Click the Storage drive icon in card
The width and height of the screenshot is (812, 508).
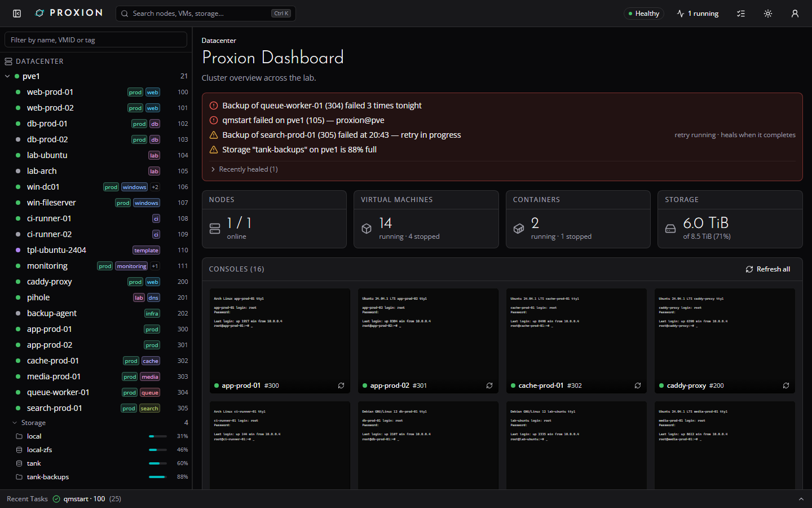click(x=670, y=229)
